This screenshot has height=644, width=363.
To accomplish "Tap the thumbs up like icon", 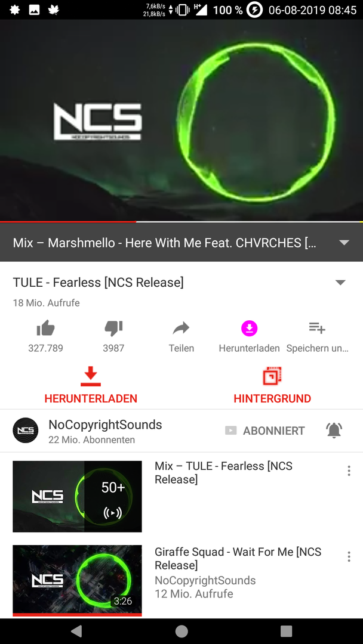I will pos(45,328).
